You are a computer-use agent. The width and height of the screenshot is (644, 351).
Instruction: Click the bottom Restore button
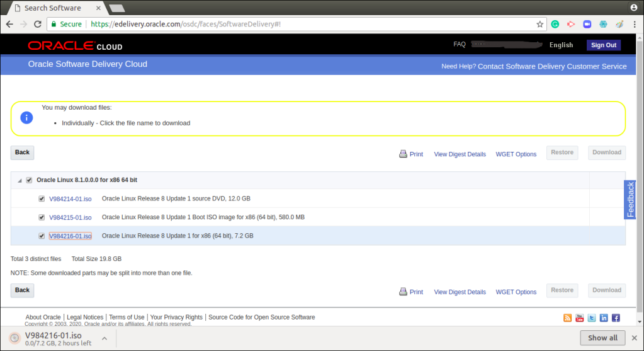tap(562, 290)
